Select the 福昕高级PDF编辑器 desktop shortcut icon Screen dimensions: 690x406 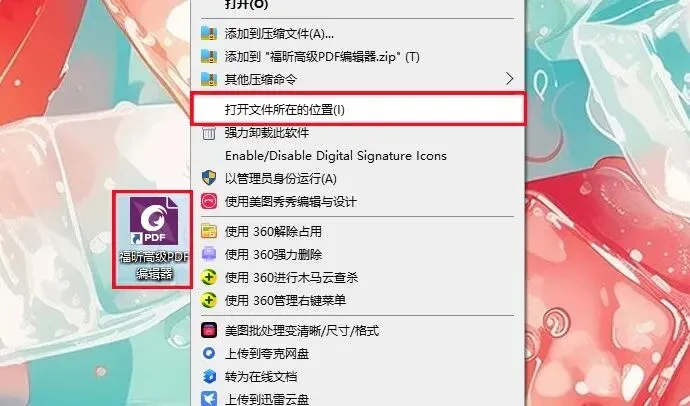click(x=152, y=239)
